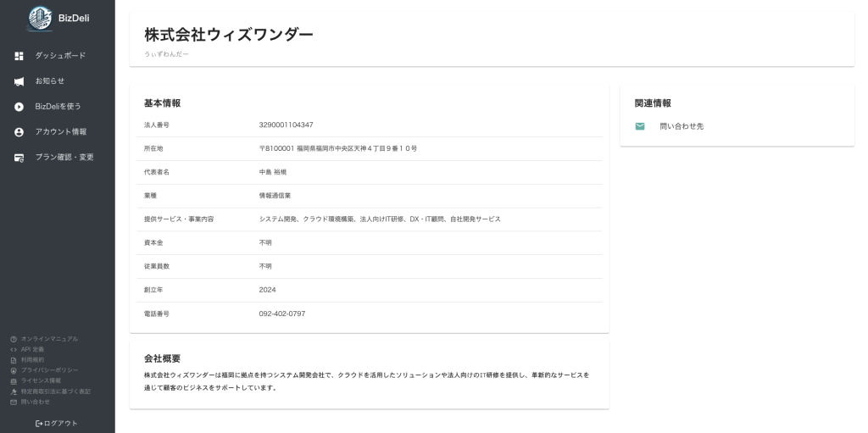Open account info via the person icon
Image resolution: width=868 pixels, height=433 pixels.
click(19, 132)
